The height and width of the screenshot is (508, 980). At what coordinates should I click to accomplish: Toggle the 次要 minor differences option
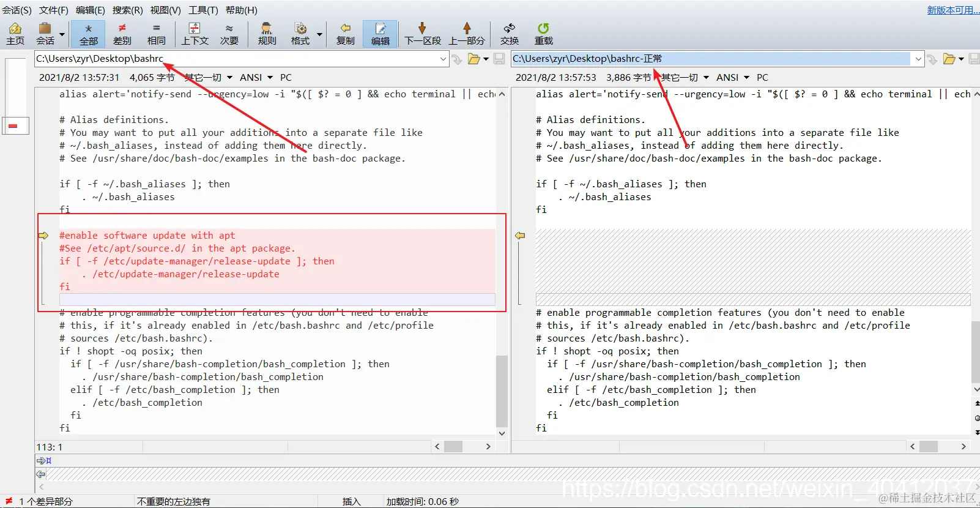(x=229, y=34)
